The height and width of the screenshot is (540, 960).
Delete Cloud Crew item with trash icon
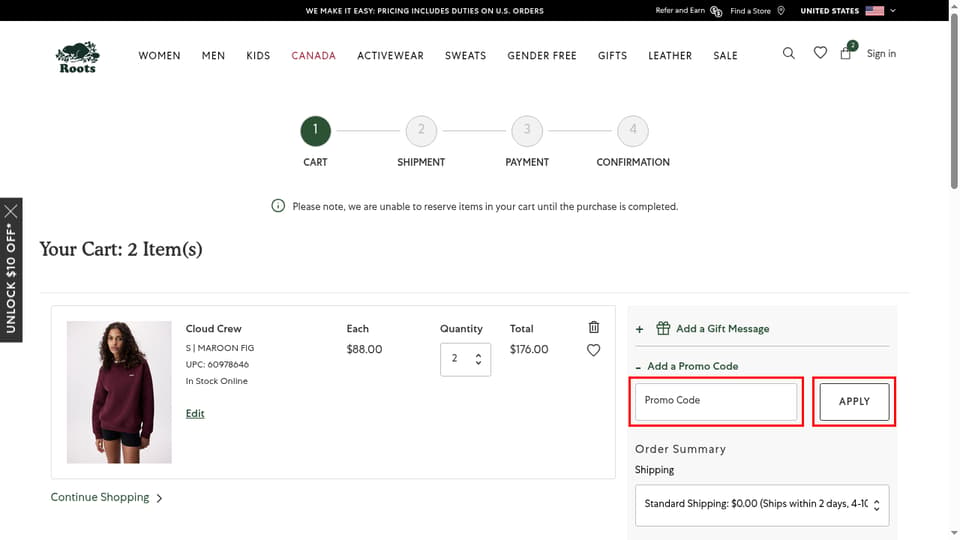(x=593, y=327)
